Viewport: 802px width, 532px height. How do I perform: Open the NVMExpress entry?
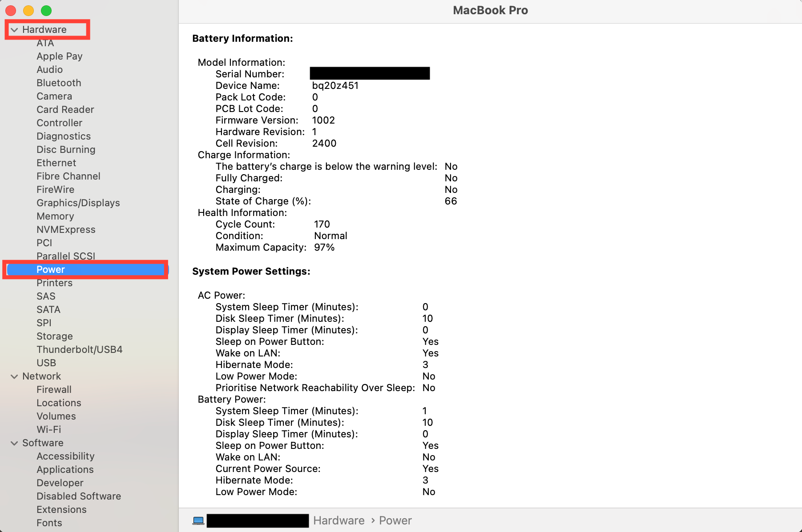(x=66, y=230)
